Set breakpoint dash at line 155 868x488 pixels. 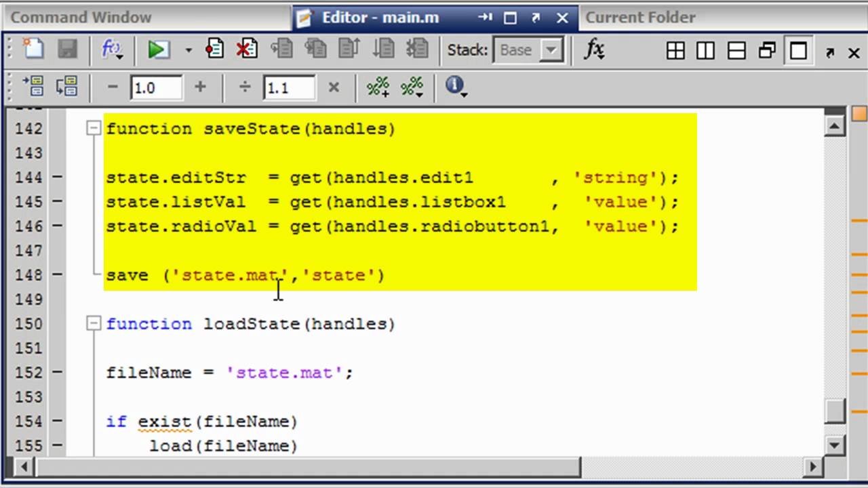point(58,446)
